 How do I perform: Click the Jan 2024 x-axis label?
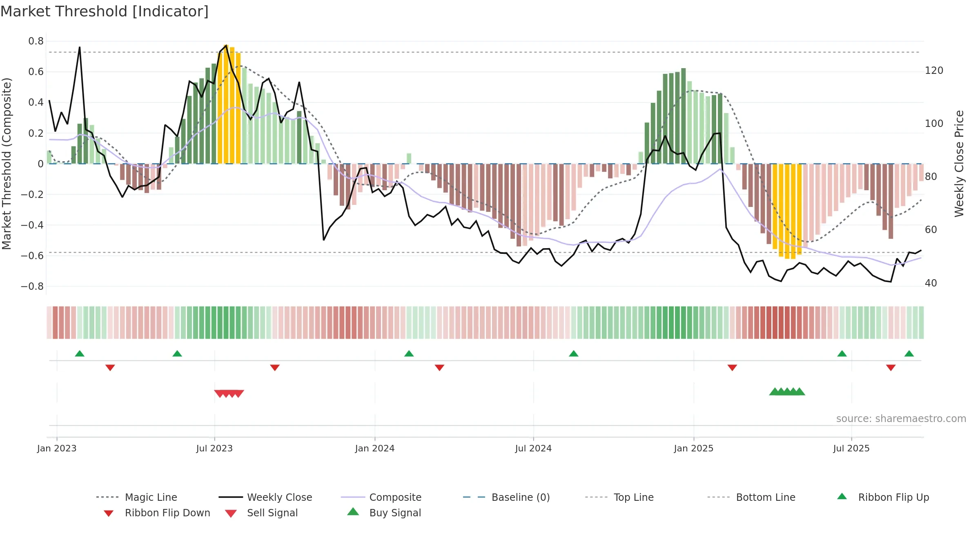pyautogui.click(x=375, y=448)
